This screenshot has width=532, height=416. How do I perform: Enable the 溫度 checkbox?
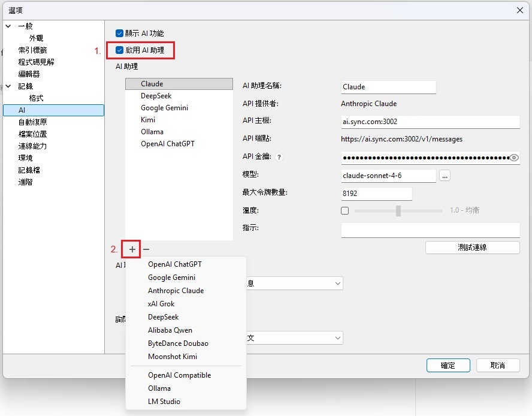tap(344, 210)
